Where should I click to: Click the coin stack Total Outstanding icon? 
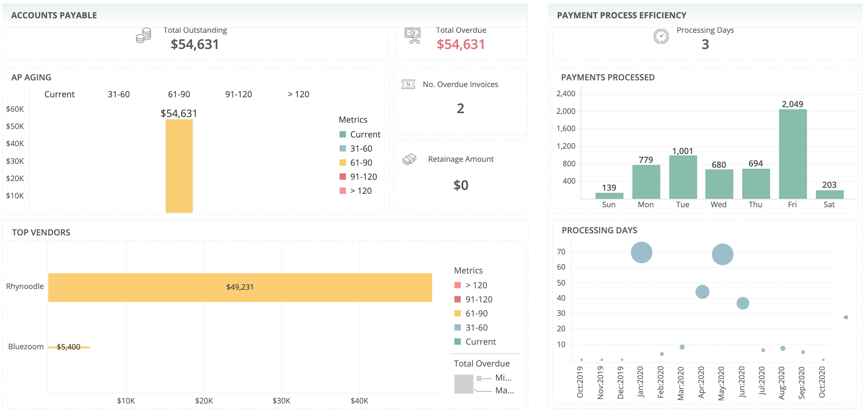click(143, 36)
